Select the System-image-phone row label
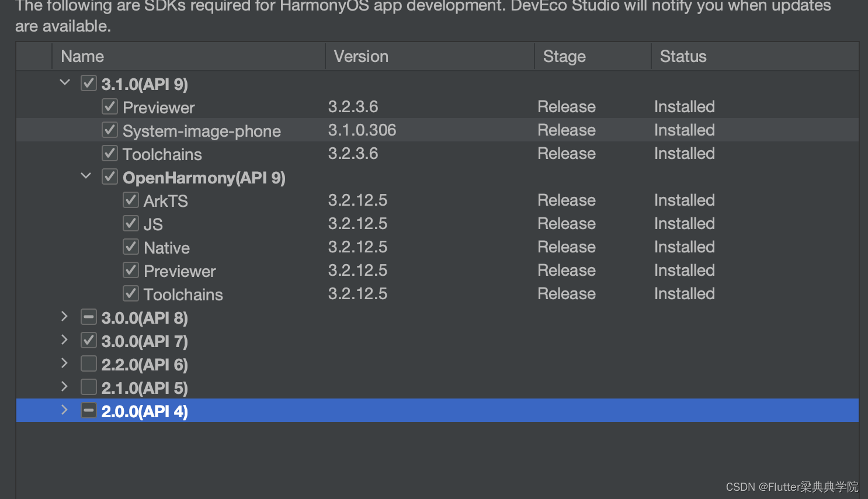Screen dimensions: 868x499 pos(202,131)
